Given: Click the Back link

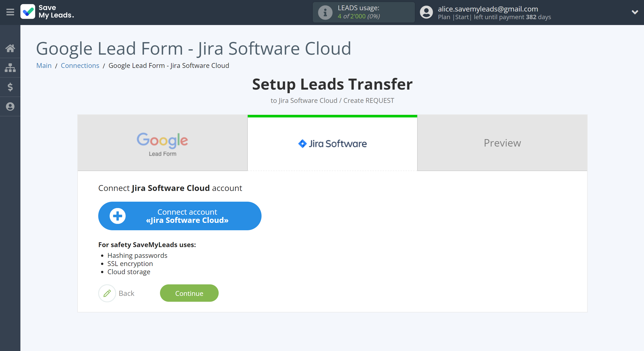Looking at the screenshot, I should pyautogui.click(x=127, y=293).
